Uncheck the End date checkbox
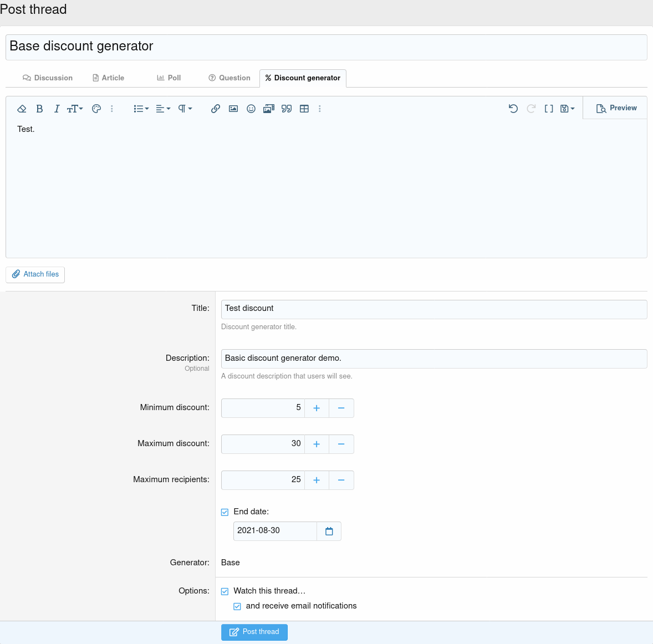The width and height of the screenshot is (653, 644). coord(225,512)
